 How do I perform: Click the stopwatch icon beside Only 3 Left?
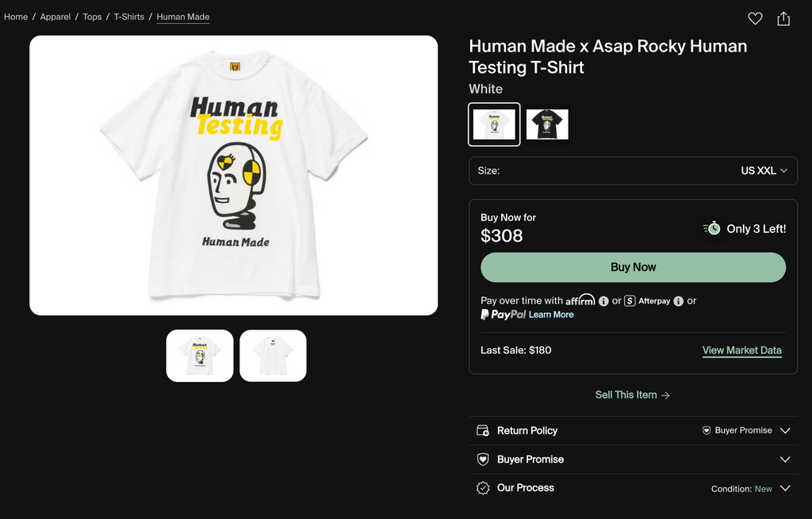click(x=712, y=228)
